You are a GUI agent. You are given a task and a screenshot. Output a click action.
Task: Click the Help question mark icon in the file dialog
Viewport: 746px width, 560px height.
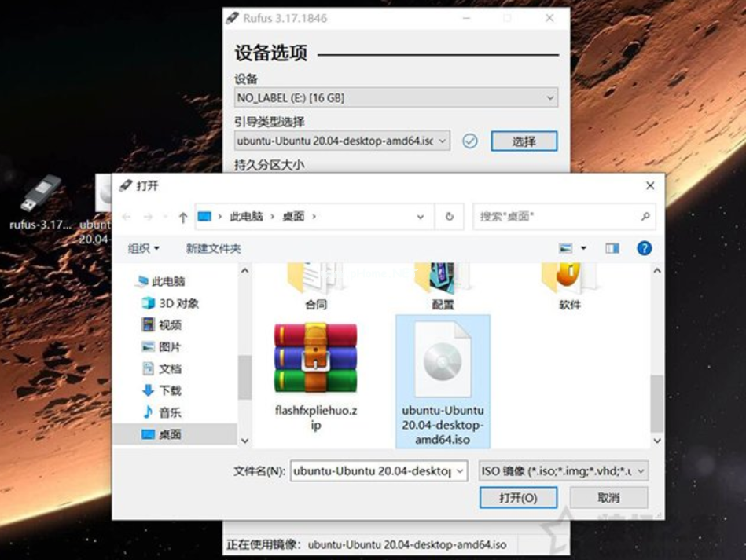point(643,247)
